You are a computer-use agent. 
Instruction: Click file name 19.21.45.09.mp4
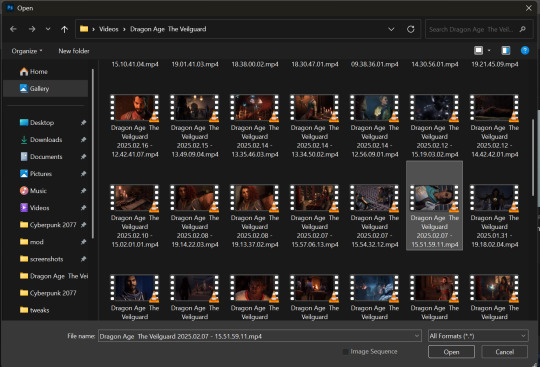(495, 64)
